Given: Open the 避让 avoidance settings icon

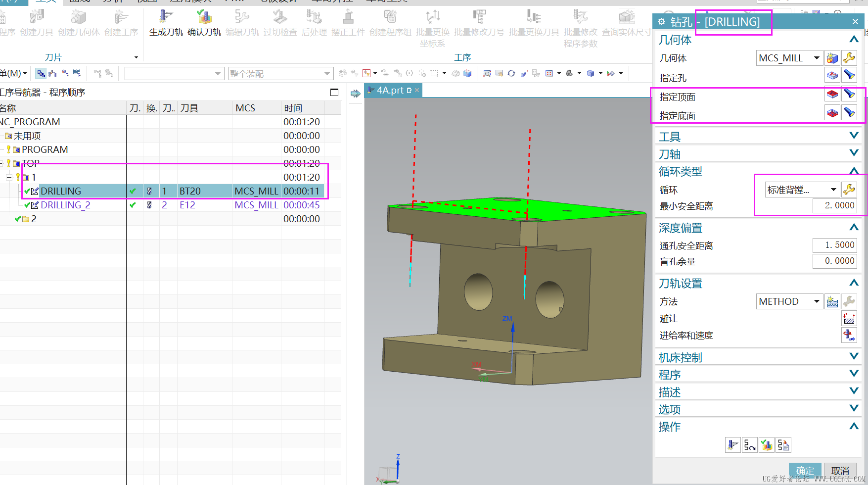Looking at the screenshot, I should pyautogui.click(x=849, y=318).
